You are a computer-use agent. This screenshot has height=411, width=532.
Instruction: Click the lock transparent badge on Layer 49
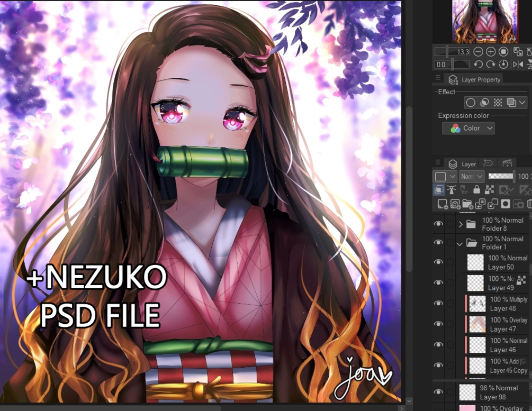point(521,280)
